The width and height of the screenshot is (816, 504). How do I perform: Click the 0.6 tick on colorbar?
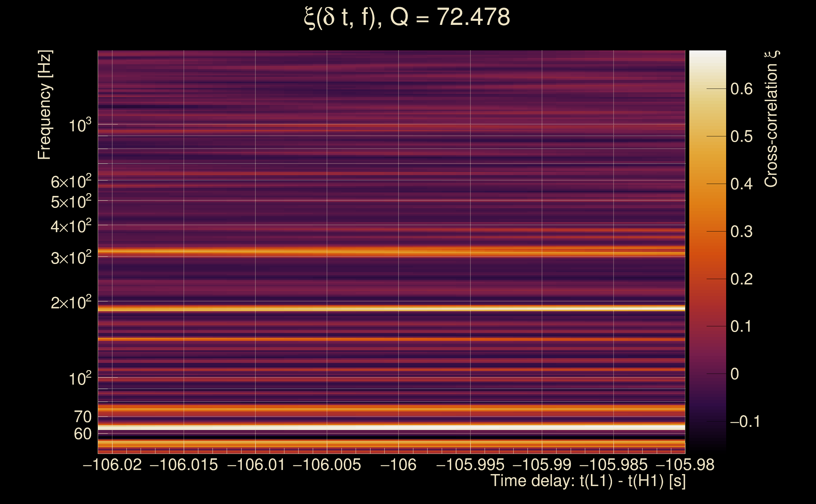pyautogui.click(x=741, y=89)
